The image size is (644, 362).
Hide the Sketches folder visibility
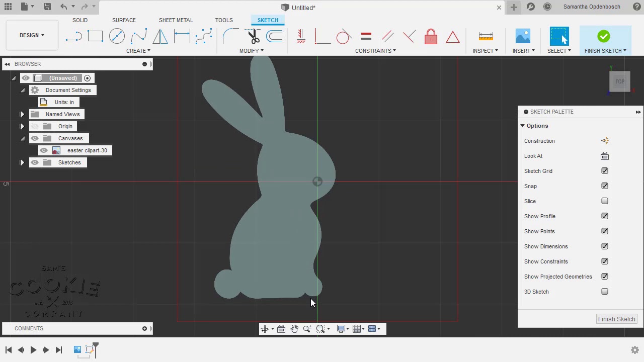point(35,162)
